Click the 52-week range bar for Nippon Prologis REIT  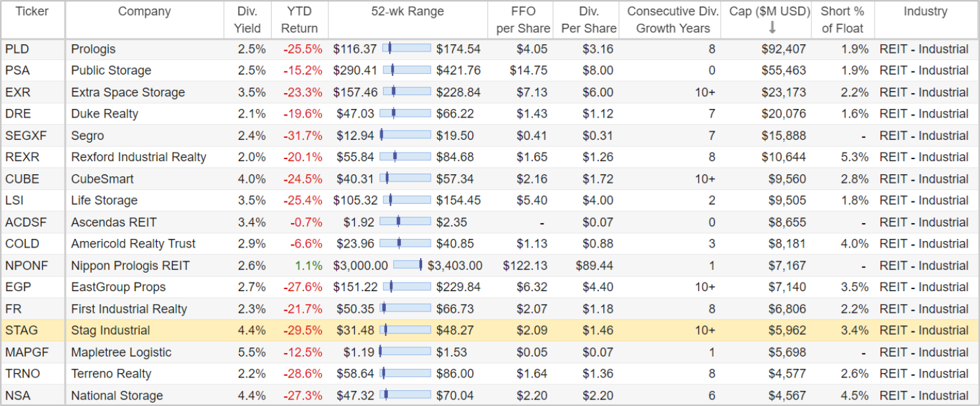tap(408, 265)
